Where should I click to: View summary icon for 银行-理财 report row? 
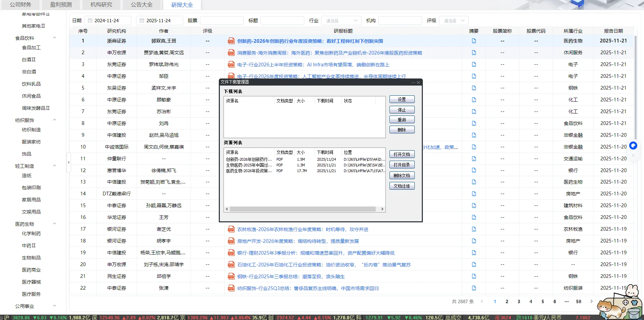click(x=474, y=253)
